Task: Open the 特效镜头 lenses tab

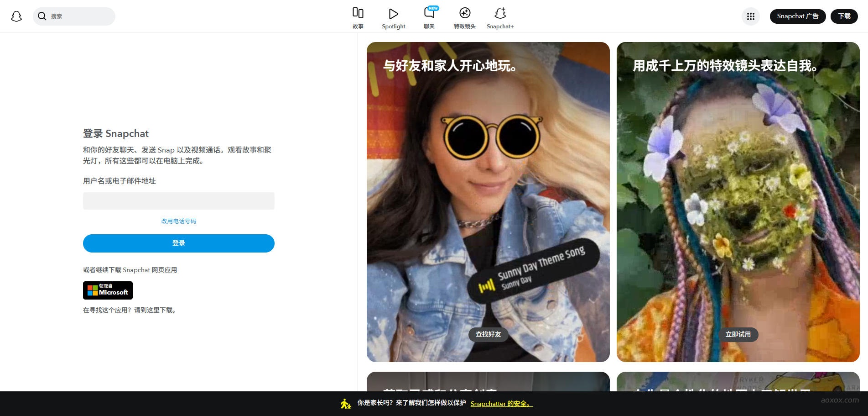Action: (465, 18)
